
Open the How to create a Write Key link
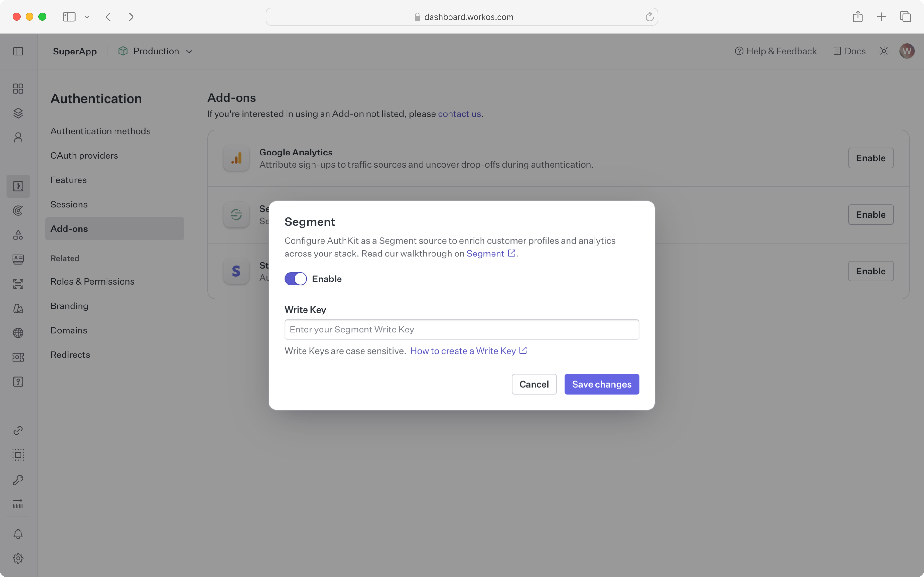point(463,351)
